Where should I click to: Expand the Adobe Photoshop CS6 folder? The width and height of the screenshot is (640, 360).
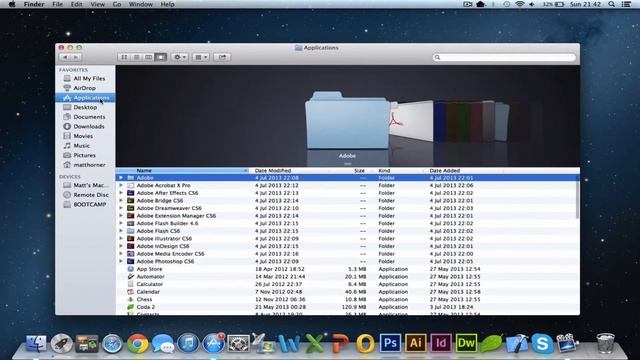coord(121,261)
